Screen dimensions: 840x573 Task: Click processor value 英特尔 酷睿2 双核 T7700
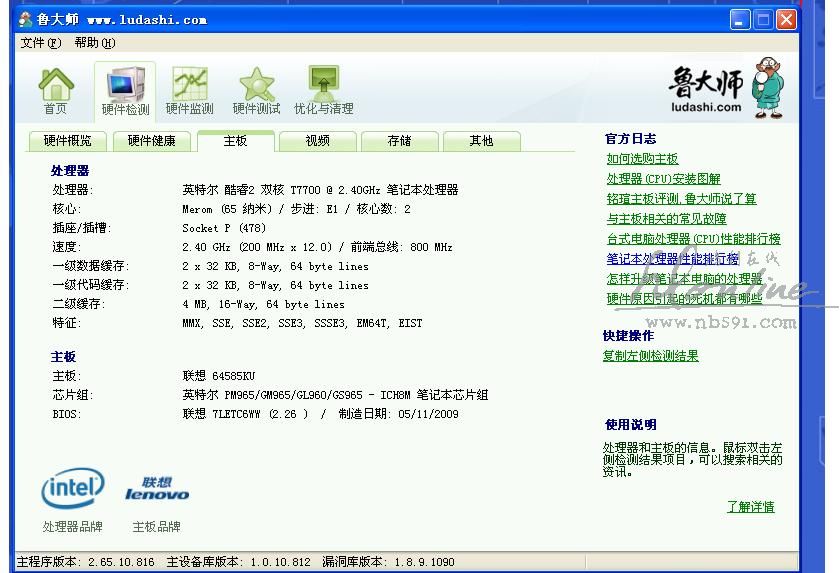[x=320, y=190]
